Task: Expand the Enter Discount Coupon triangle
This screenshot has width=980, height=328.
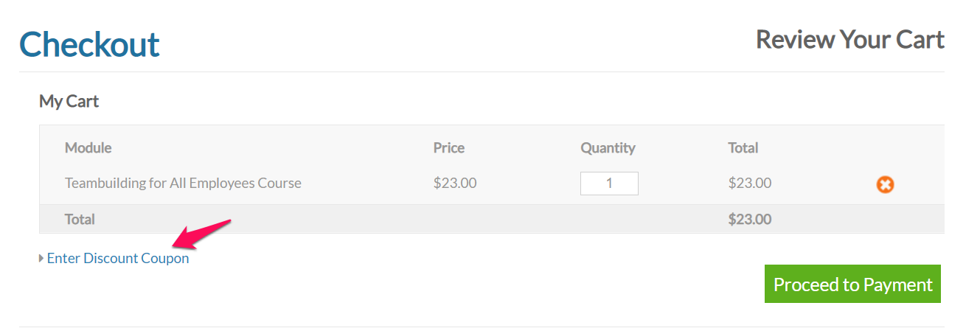Action: [x=41, y=259]
